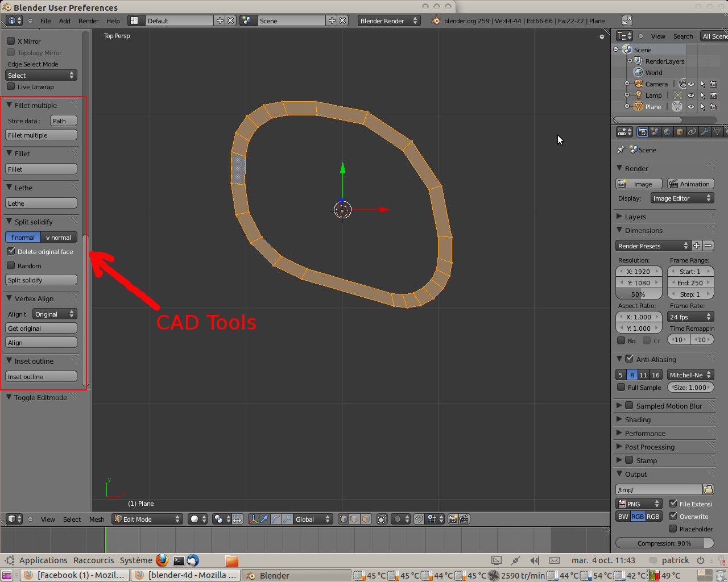Select the Object data triangle icon
This screenshot has height=582, width=728.
pos(718,132)
